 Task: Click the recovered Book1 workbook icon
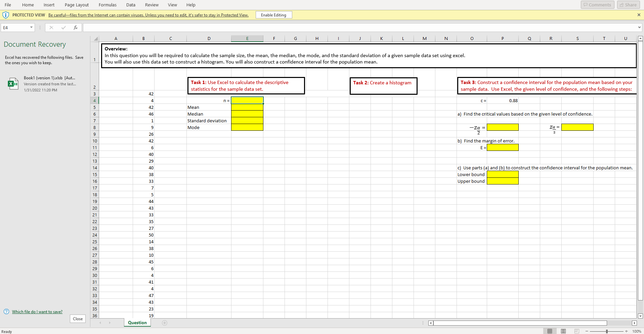[13, 83]
